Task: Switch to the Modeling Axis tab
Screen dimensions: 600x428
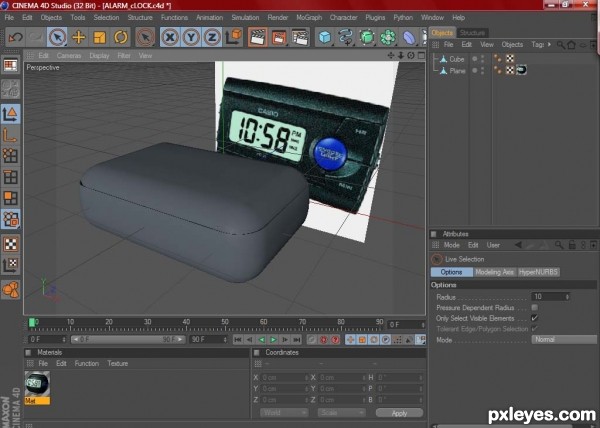Action: (494, 272)
